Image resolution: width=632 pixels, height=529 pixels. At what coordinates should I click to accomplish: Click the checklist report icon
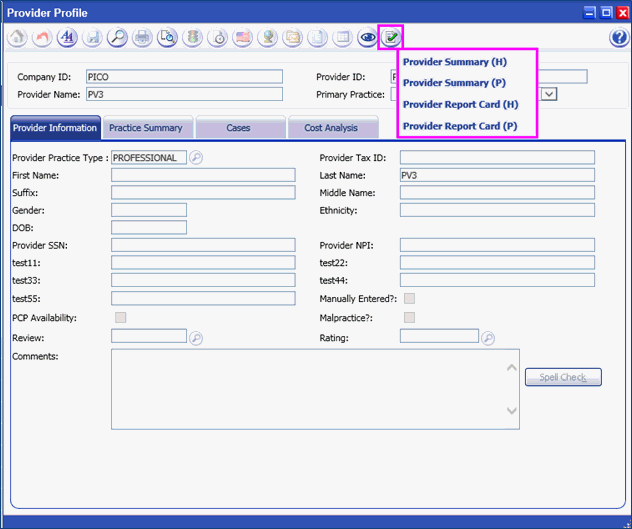coord(391,38)
